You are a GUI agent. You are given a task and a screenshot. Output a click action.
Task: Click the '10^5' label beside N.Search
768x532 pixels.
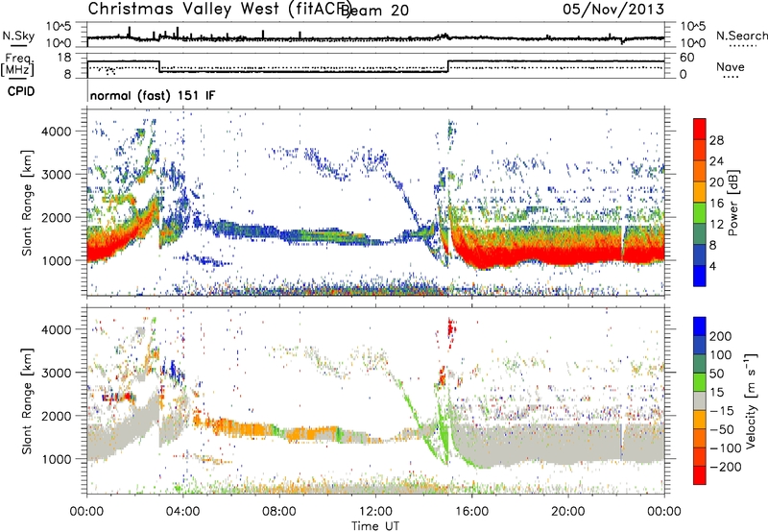[692, 26]
